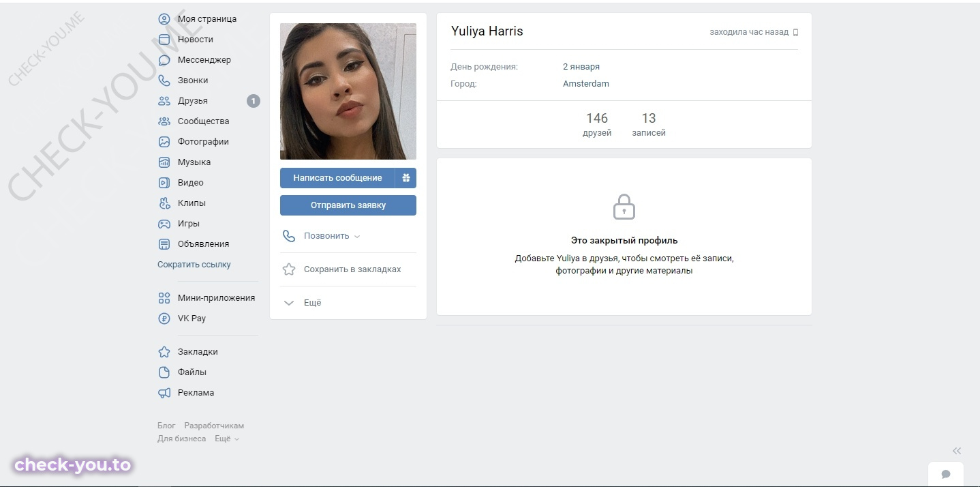Click the star icon beside Сохранить в закладках
This screenshot has height=487, width=980.
click(289, 269)
